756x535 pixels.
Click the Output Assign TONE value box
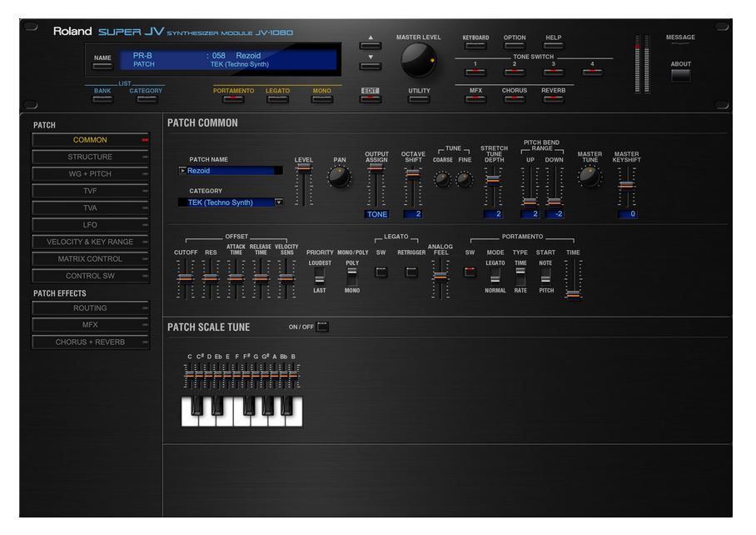click(x=377, y=214)
